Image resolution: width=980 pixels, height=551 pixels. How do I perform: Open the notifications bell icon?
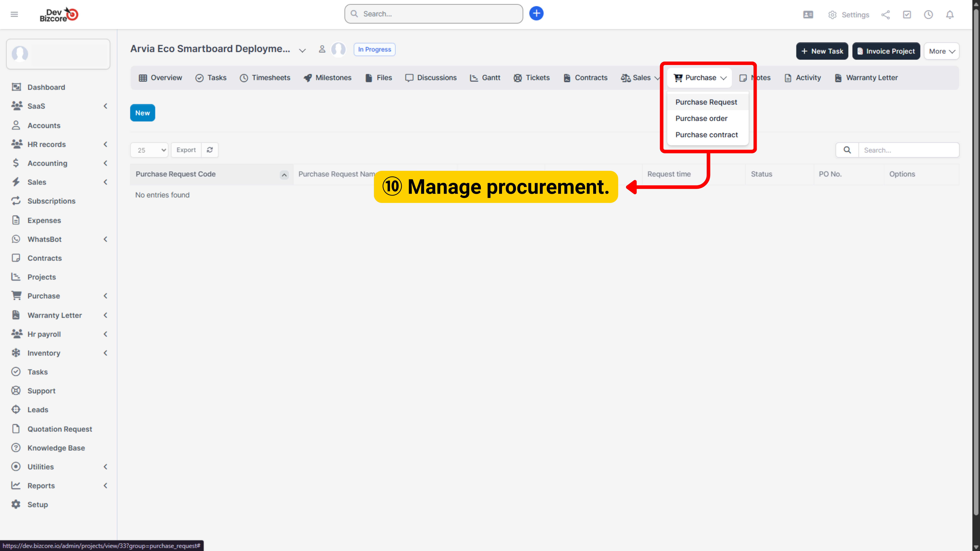point(950,15)
